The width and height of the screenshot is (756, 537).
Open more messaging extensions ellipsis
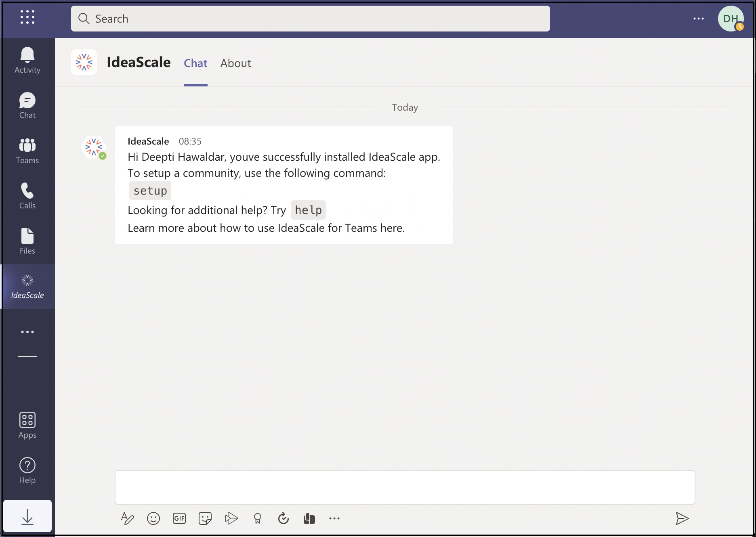[334, 518]
